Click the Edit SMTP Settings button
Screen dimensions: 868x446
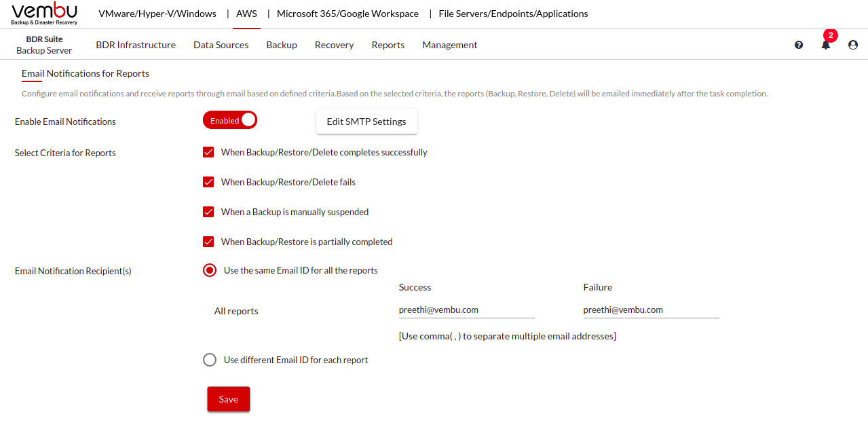[366, 122]
